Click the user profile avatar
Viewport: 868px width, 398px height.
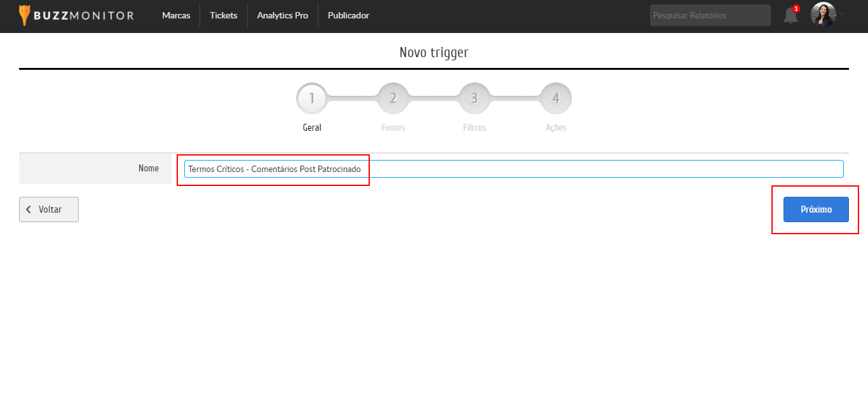pos(823,15)
